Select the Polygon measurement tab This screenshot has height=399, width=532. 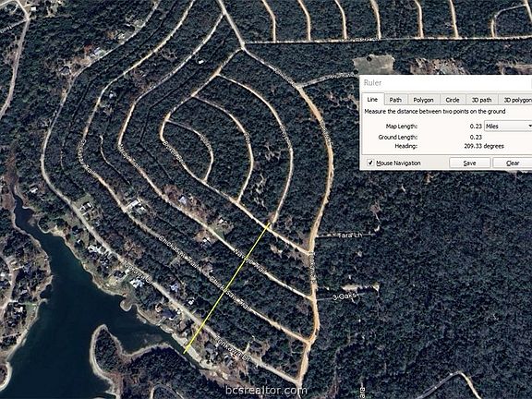click(x=423, y=100)
